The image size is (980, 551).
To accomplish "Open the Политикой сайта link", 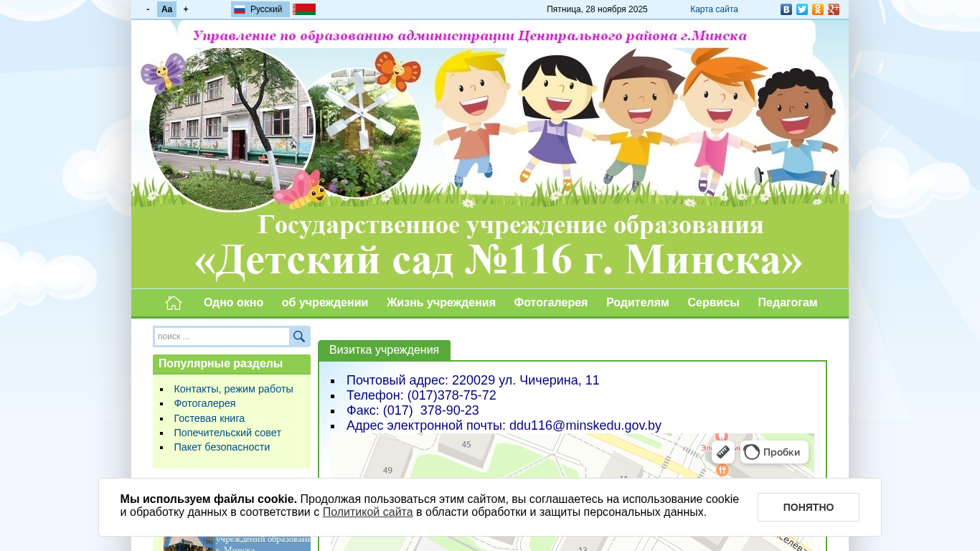I will coord(367,512).
